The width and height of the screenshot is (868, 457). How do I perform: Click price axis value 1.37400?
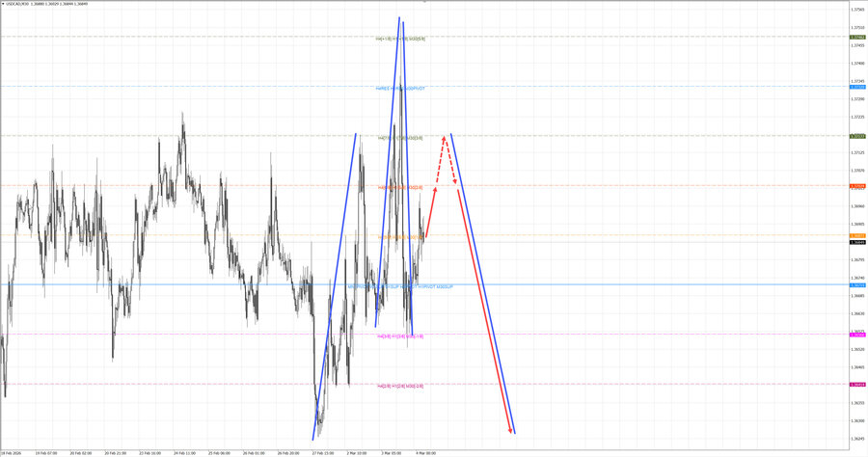858,63
